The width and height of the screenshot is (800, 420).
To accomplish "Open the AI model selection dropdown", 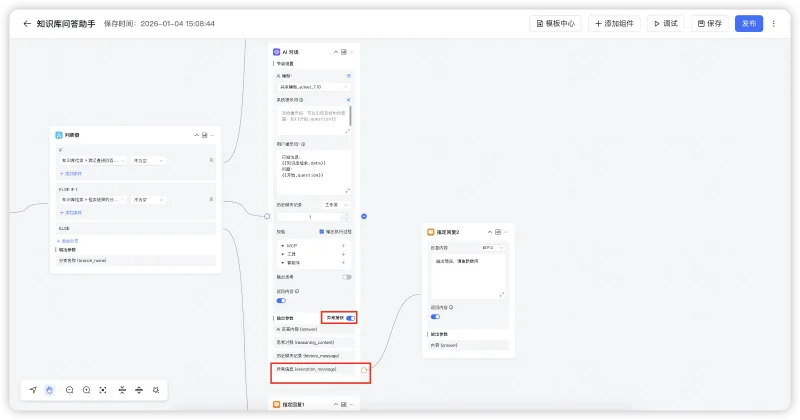I will (x=314, y=87).
